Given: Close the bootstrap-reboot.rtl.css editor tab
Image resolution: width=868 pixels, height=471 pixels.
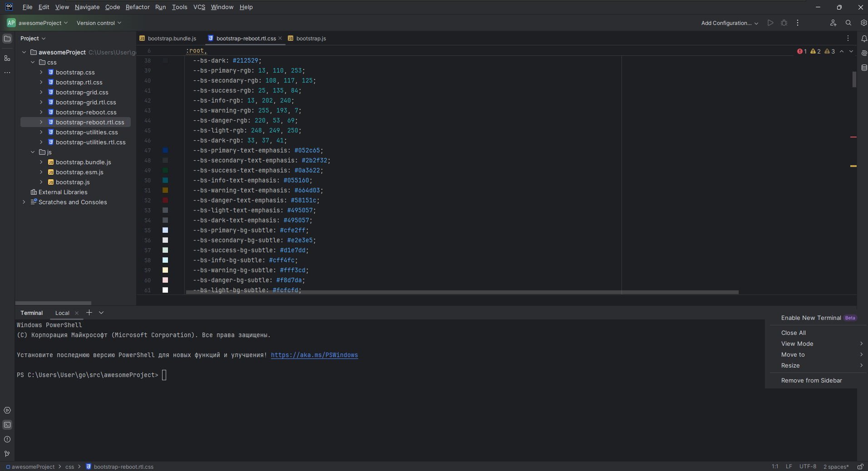Looking at the screenshot, I should click(280, 38).
